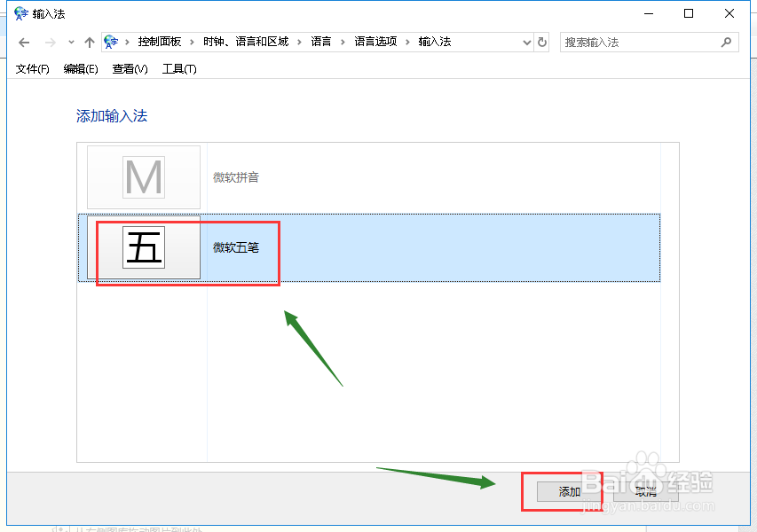
Task: Click the up arrow to parent folder
Action: pos(90,42)
